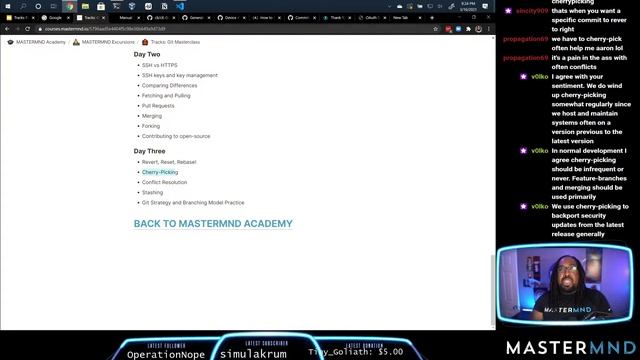640x360 pixels.
Task: Open the red extension icon in the toolbar
Action: click(448, 29)
